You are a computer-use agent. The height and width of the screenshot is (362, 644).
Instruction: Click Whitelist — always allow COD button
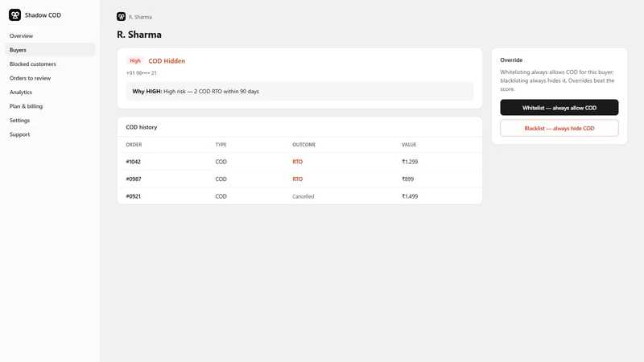coord(559,108)
